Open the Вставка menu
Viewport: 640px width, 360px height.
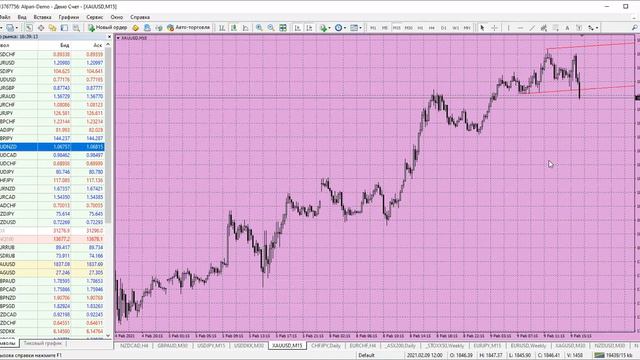pyautogui.click(x=42, y=17)
